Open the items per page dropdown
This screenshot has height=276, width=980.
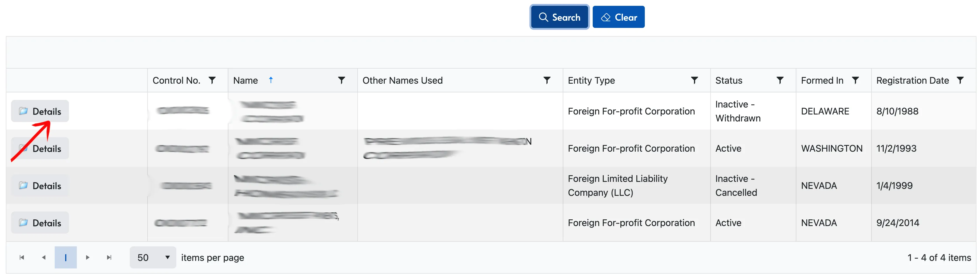pos(153,258)
